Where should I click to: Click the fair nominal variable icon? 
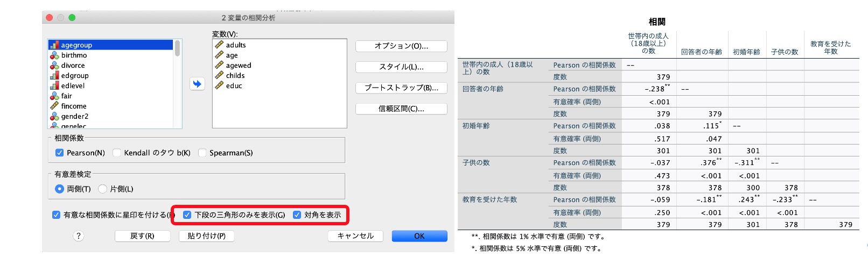tap(54, 96)
